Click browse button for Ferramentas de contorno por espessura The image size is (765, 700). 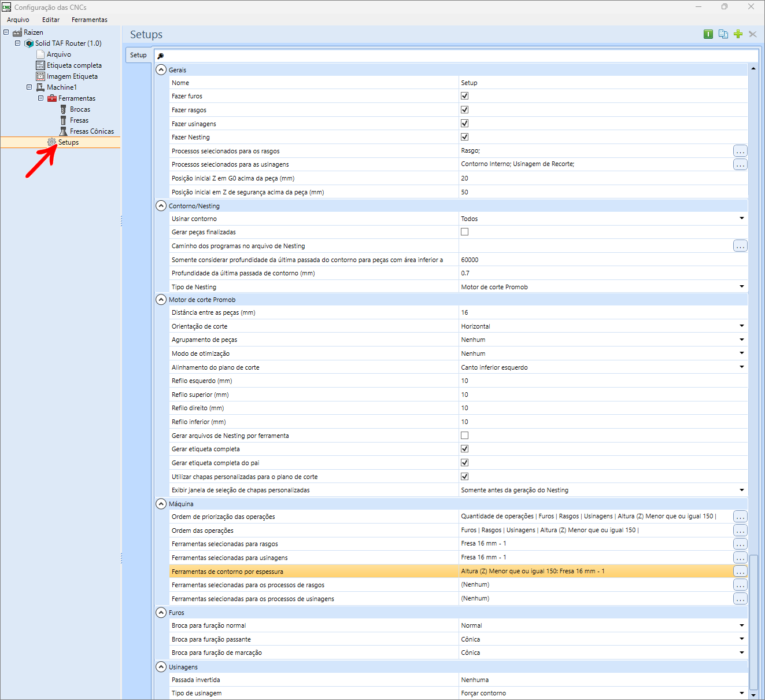click(740, 571)
